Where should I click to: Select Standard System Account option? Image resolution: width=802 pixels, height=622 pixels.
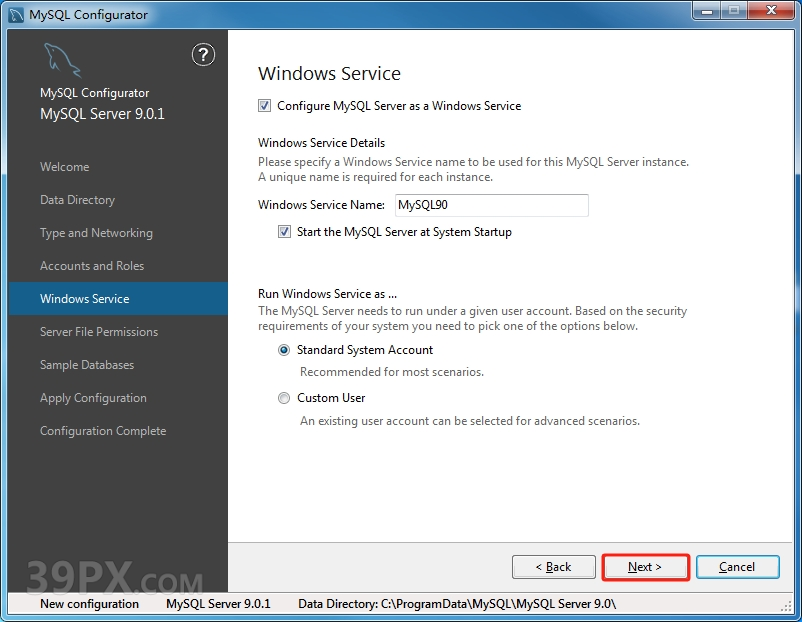(x=284, y=350)
